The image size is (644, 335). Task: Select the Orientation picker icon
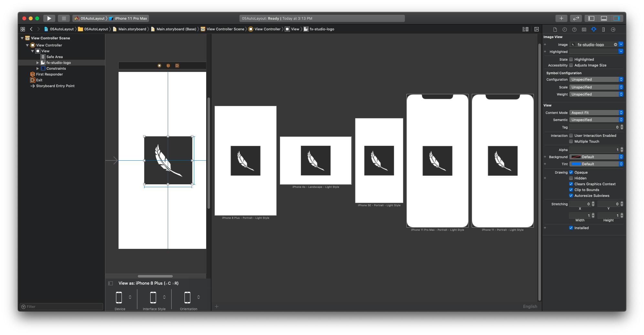coord(187,297)
